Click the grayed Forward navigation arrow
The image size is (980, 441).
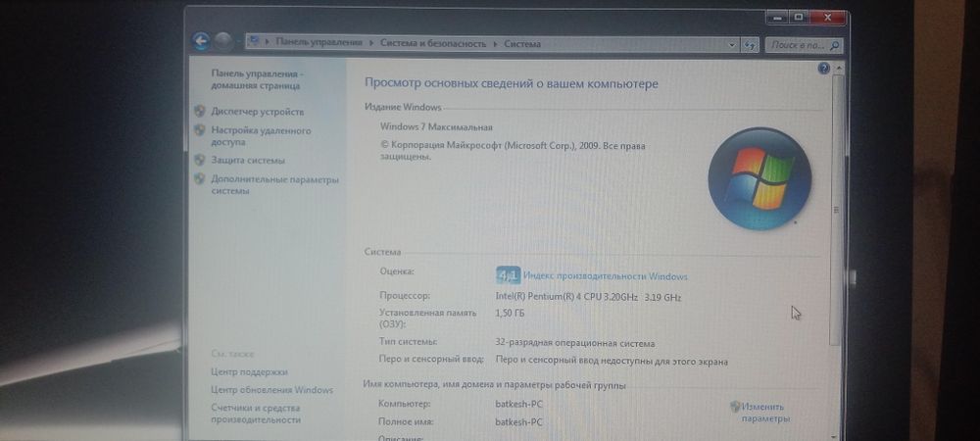point(222,42)
